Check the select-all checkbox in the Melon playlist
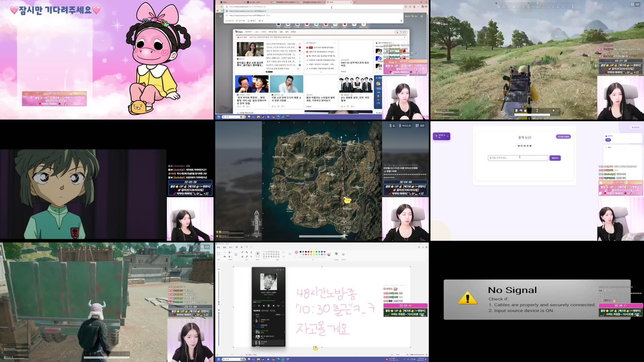The width and height of the screenshot is (644, 362). [x=254, y=315]
